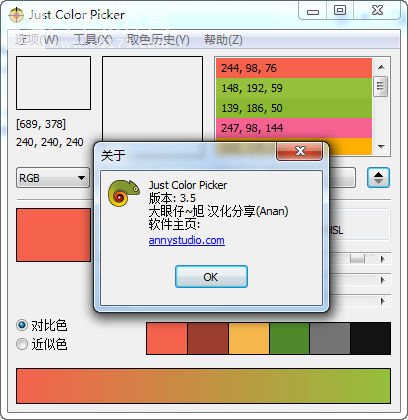Open the 工具(X) menu
This screenshot has height=420, width=408.
[93, 40]
